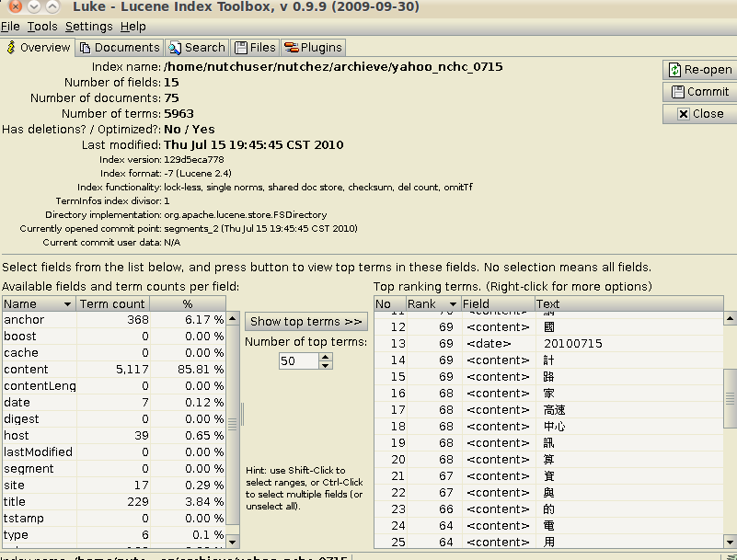The image size is (737, 560).
Task: Select the host field row
Action: tap(114, 436)
